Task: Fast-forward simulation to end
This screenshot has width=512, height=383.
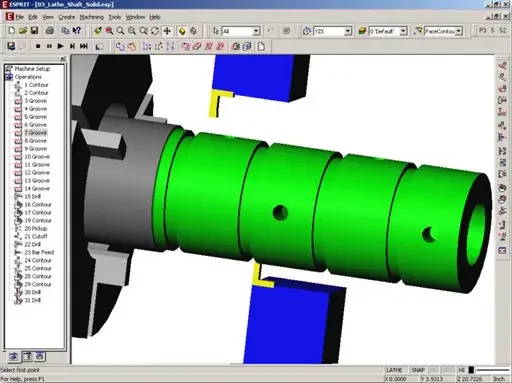Action: (x=84, y=46)
